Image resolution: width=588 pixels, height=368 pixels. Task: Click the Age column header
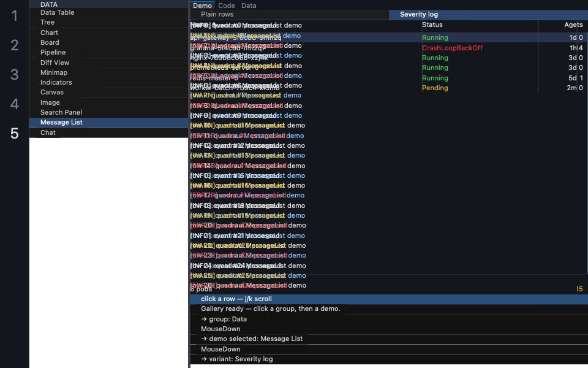pyautogui.click(x=570, y=25)
